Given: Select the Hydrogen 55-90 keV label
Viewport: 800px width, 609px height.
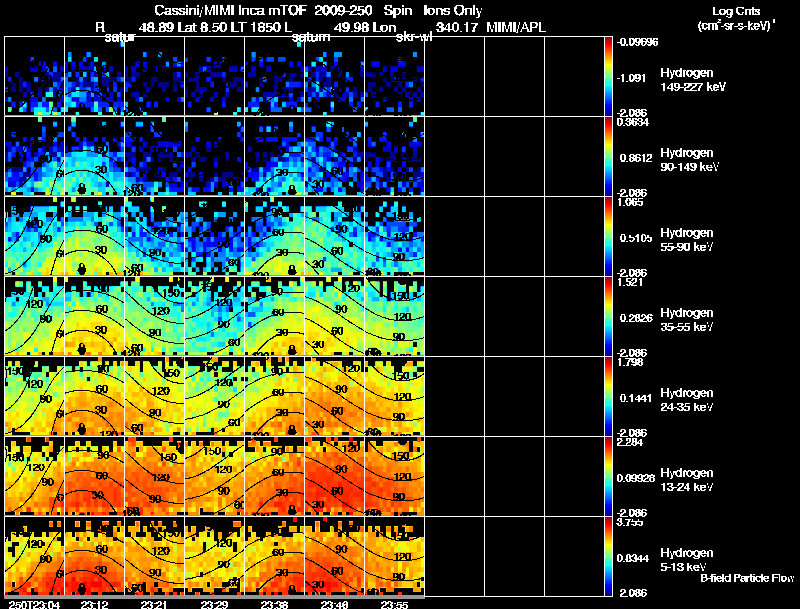Looking at the screenshot, I should pyautogui.click(x=687, y=240).
